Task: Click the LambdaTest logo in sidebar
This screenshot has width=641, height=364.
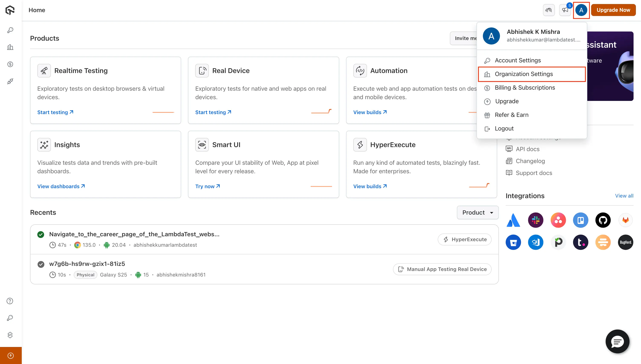Action: tap(10, 10)
